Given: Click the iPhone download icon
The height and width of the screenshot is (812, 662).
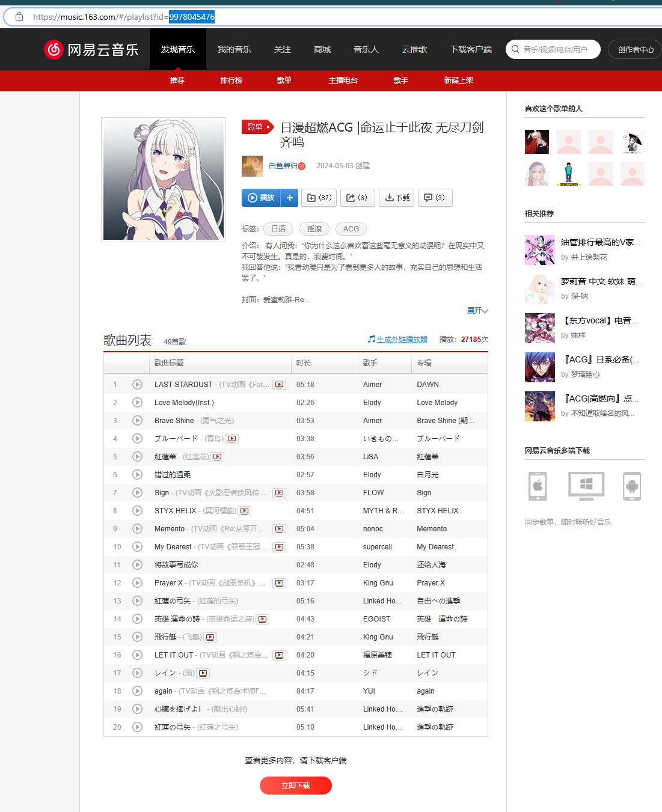Looking at the screenshot, I should click(x=538, y=486).
